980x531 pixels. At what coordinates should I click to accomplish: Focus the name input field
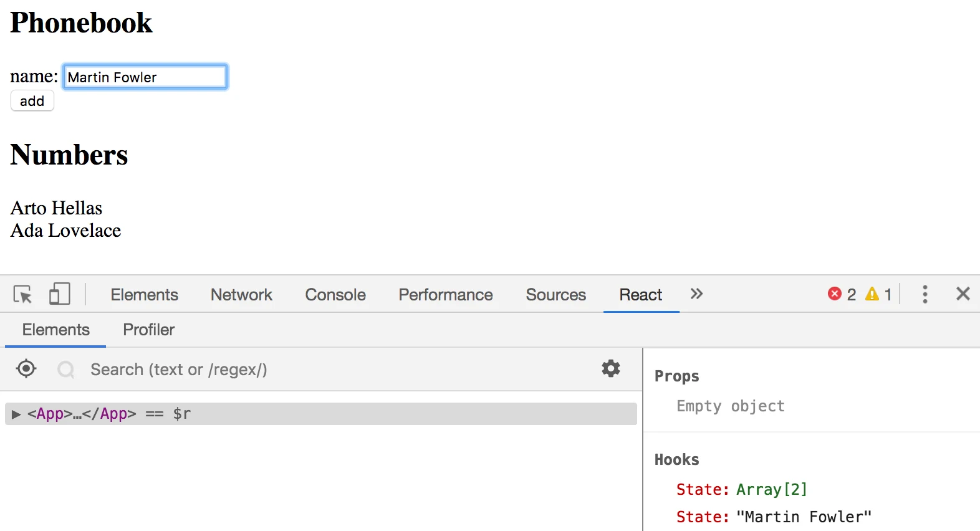[x=145, y=77]
